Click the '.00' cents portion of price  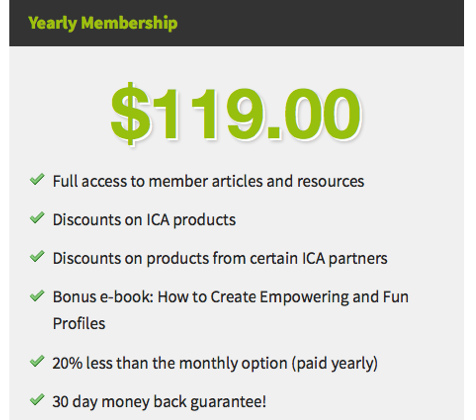tap(315, 114)
